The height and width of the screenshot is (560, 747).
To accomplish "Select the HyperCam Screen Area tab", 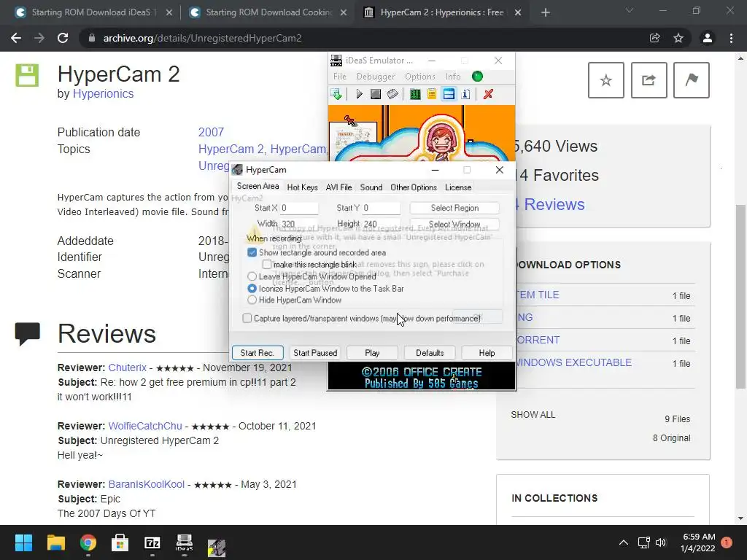I will click(258, 186).
